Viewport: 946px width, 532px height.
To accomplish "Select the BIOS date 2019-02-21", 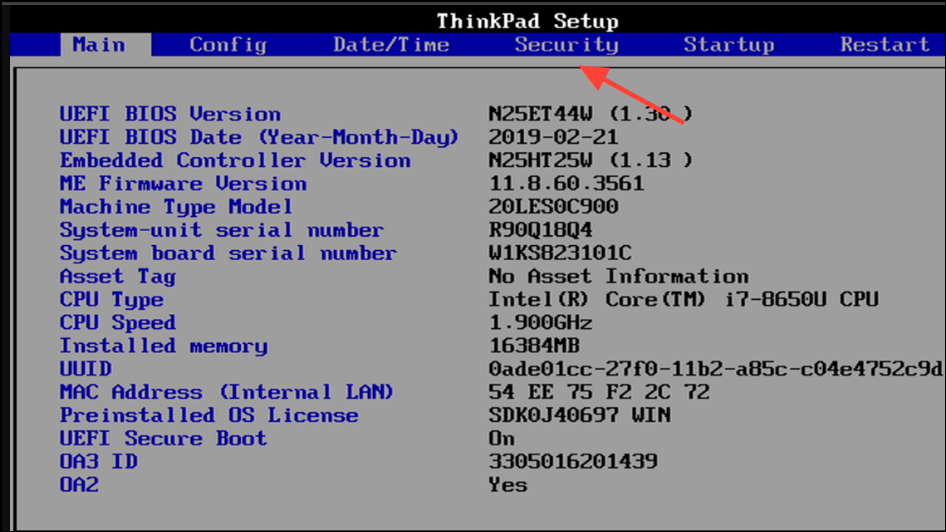I will [x=553, y=138].
